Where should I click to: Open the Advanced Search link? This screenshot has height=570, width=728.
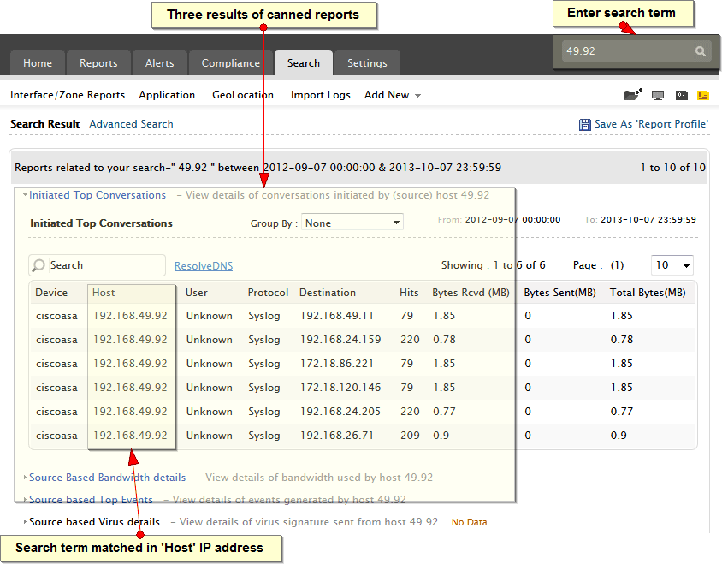(x=131, y=124)
